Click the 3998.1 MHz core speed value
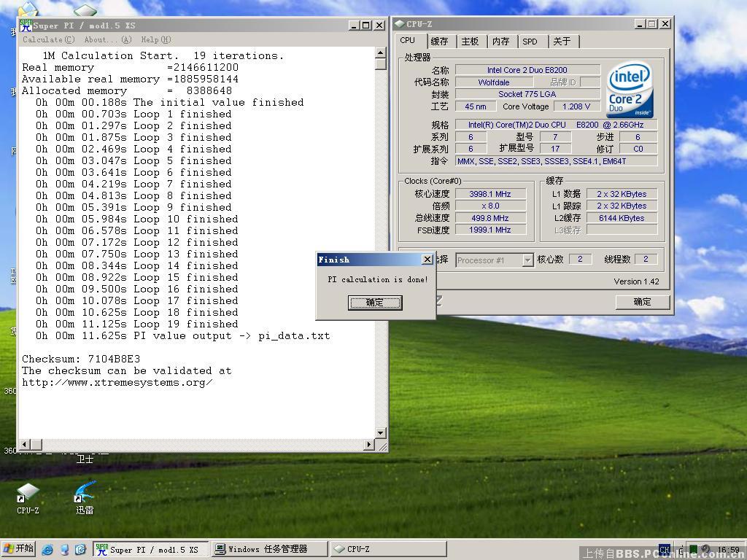Image resolution: width=747 pixels, height=560 pixels. coord(490,194)
